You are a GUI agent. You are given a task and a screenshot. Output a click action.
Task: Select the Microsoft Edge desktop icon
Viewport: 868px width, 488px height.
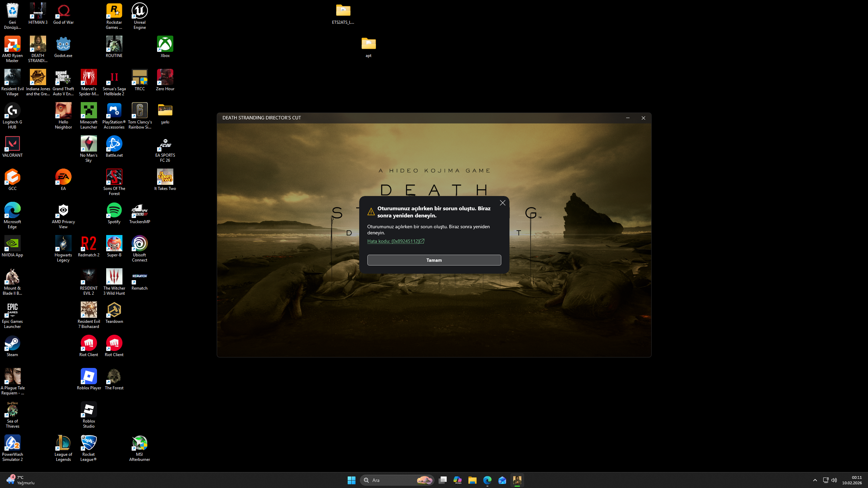[13, 216]
